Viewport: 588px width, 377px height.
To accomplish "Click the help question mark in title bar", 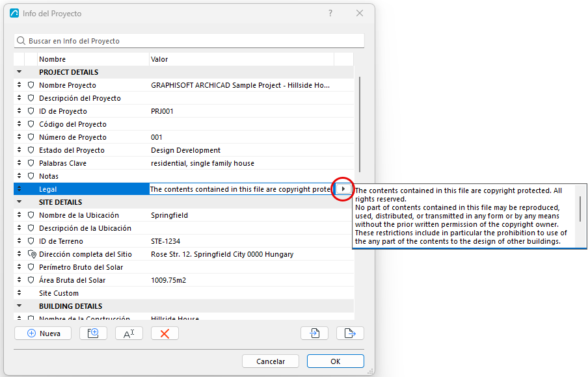I will point(330,13).
